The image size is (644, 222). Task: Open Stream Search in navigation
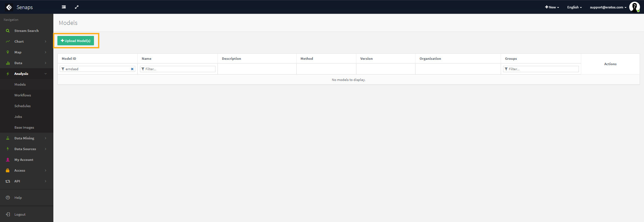(x=27, y=31)
